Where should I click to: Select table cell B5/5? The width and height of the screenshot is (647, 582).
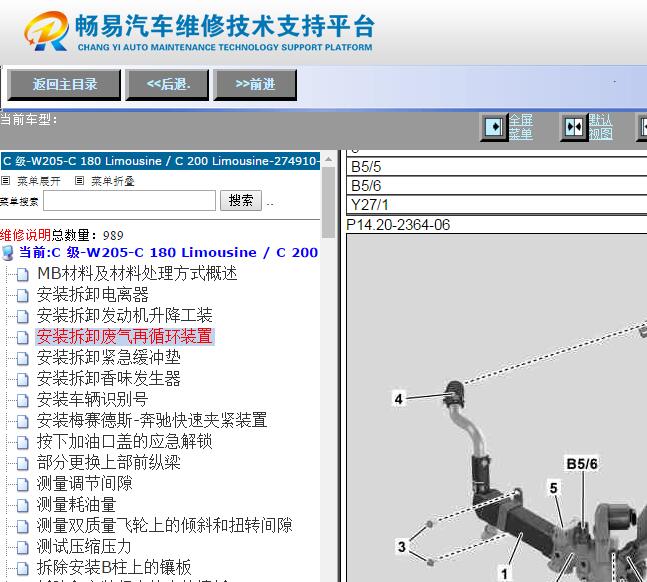[497, 167]
